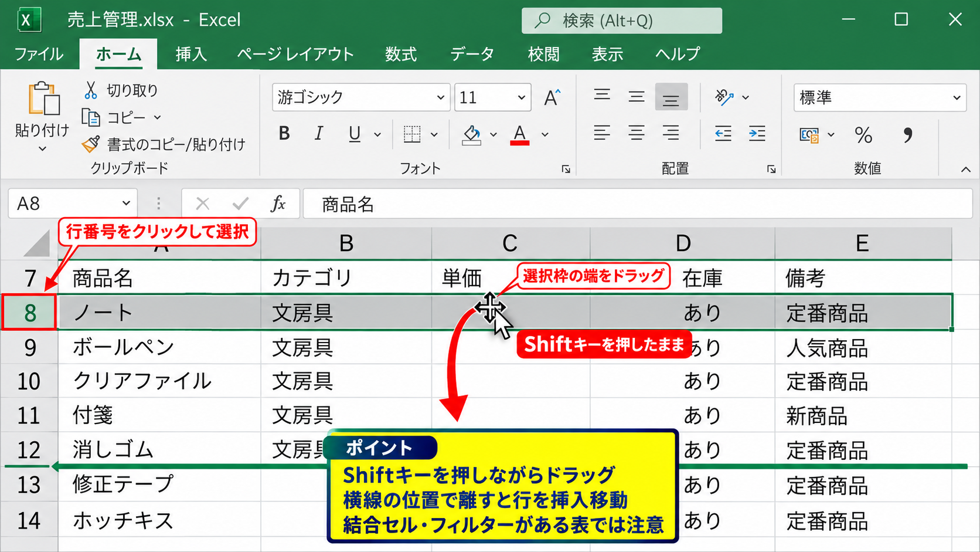Screen dimensions: 980x552
Task: Open number format 標準 dropdown
Action: coord(957,97)
